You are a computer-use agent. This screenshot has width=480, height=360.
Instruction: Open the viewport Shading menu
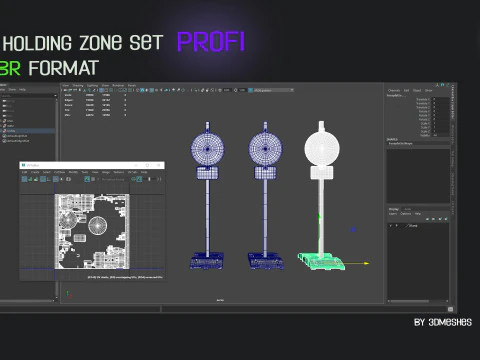[x=78, y=86]
